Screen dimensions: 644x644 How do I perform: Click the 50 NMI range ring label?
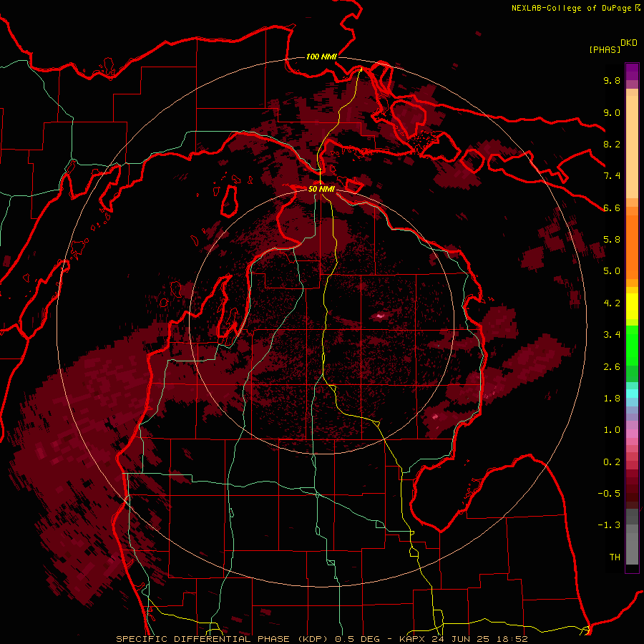tap(321, 189)
